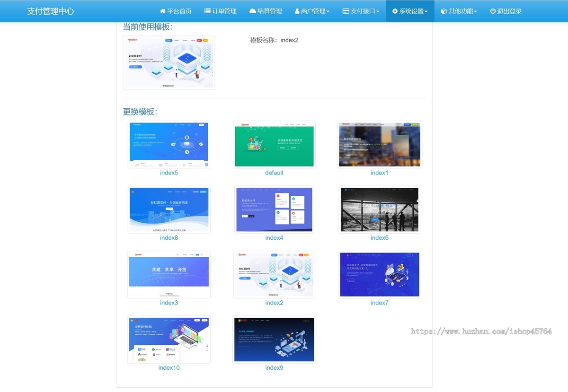
Task: Click the user icon beside 商户管理
Action: [x=297, y=11]
